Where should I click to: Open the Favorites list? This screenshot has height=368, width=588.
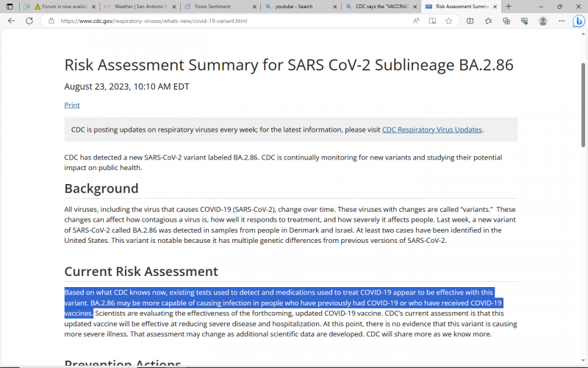[x=489, y=21]
